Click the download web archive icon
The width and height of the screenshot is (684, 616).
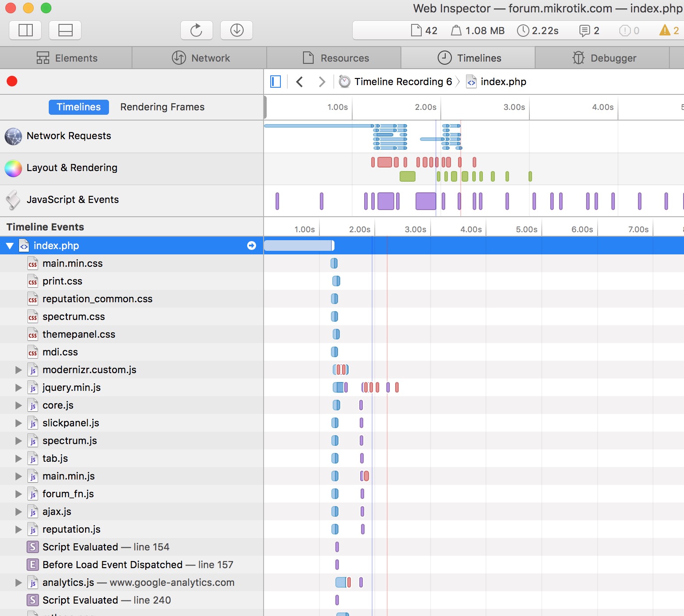point(236,30)
